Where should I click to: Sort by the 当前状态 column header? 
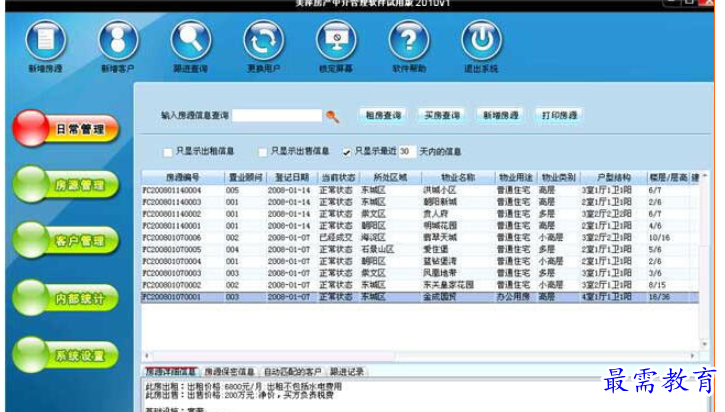[x=338, y=178]
